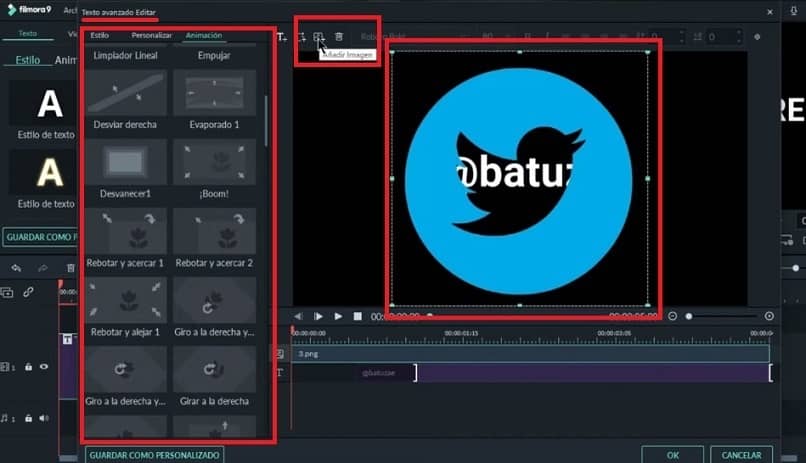806x463 pixels.
Task: Hide video track 1 with eye icon
Action: pos(44,367)
